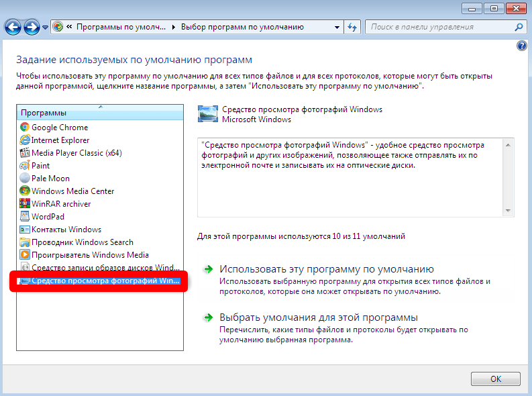The width and height of the screenshot is (532, 396).
Task: Open recent pages dropdown next to Forward
Action: coord(45,27)
